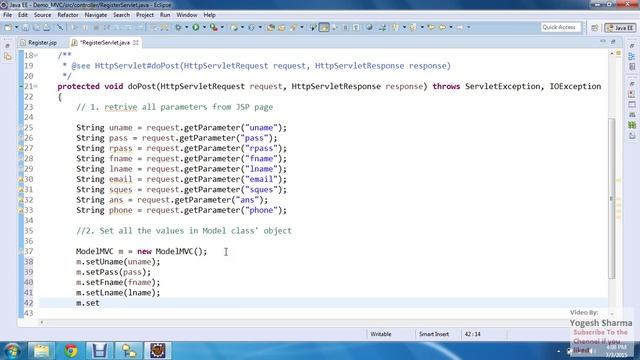
Task: Click the warning marker on line 27
Action: tap(20, 149)
